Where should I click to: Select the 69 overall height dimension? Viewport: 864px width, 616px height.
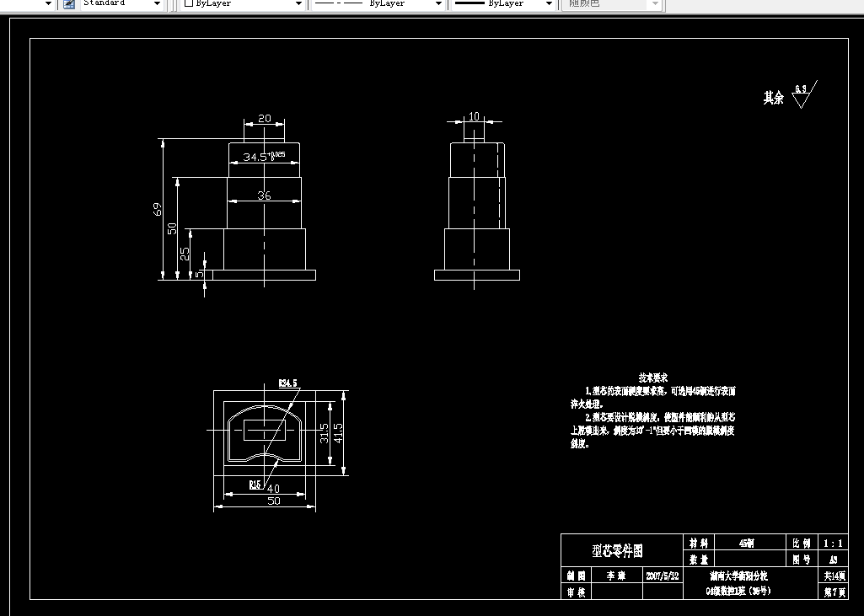pyautogui.click(x=158, y=209)
